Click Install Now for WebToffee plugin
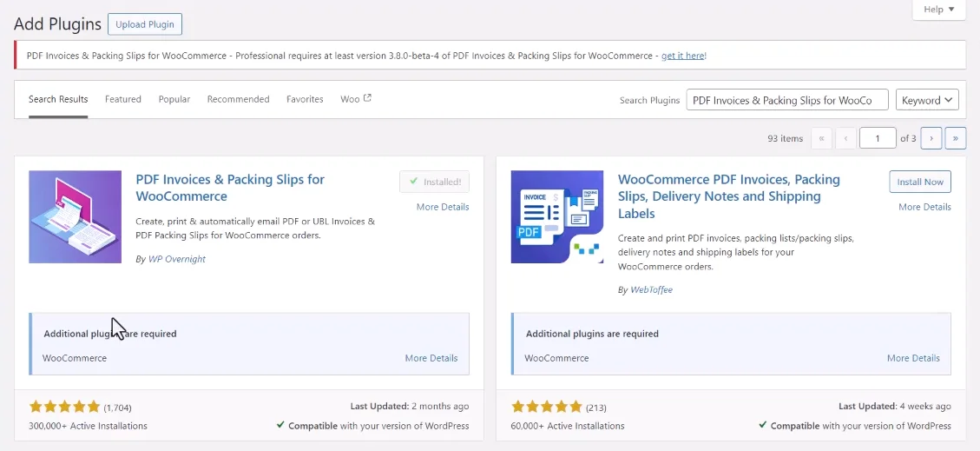 pyautogui.click(x=920, y=182)
